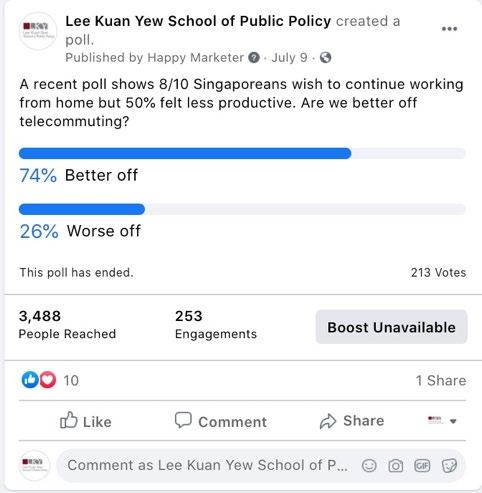Click the Share arrow icon
This screenshot has height=493, width=482.
pyautogui.click(x=328, y=421)
